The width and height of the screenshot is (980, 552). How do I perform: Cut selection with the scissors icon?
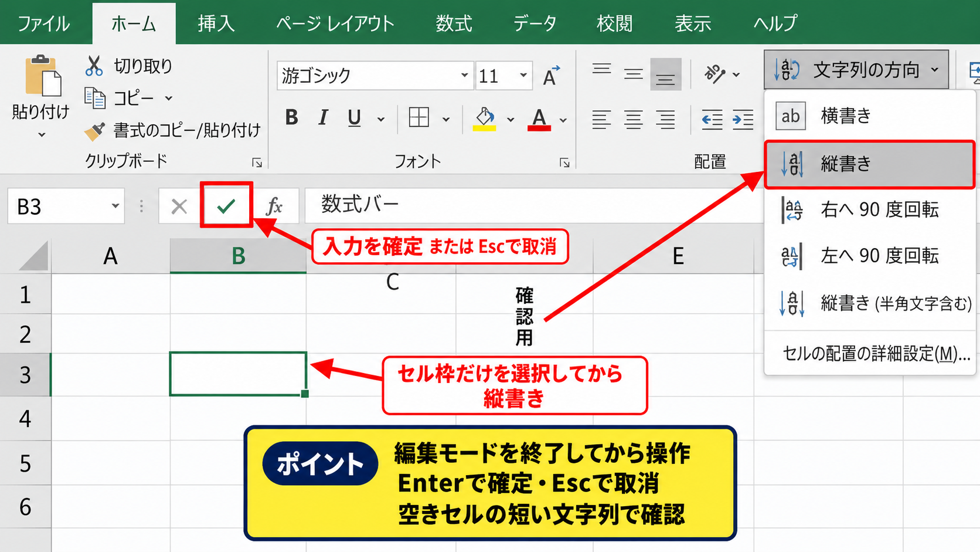(94, 66)
